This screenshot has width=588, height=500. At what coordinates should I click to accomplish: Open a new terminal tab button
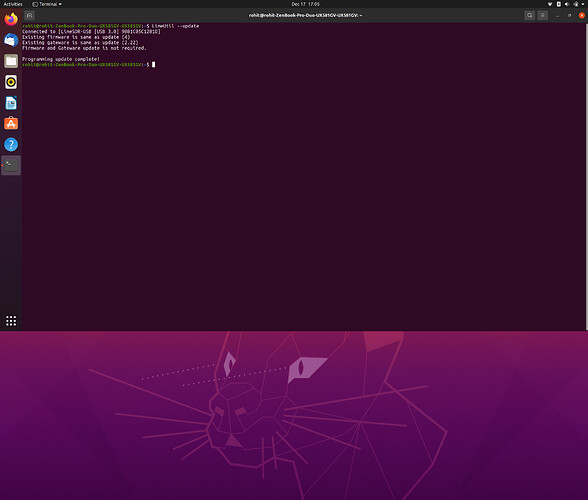pos(29,15)
